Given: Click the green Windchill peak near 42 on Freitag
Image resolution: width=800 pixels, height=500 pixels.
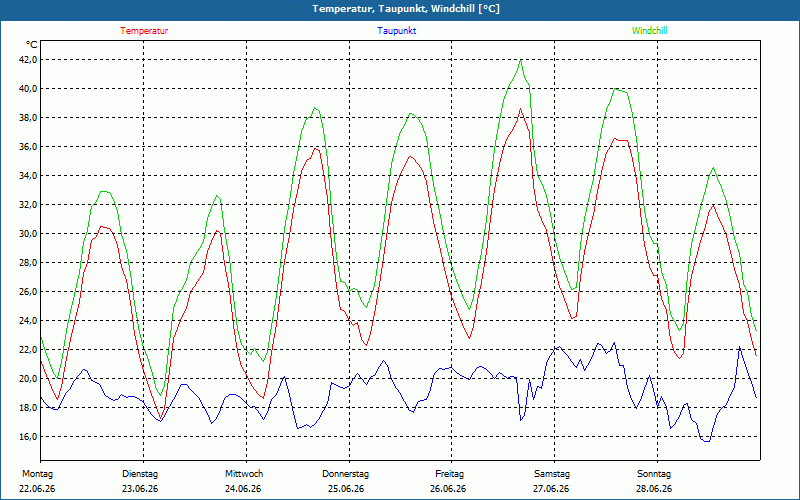Looking at the screenshot, I should coord(520,61).
